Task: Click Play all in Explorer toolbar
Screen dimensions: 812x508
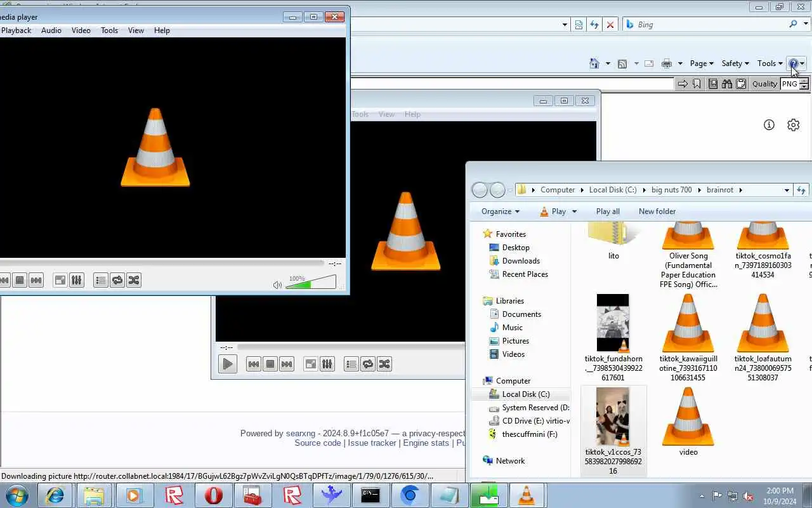Action: click(x=608, y=211)
